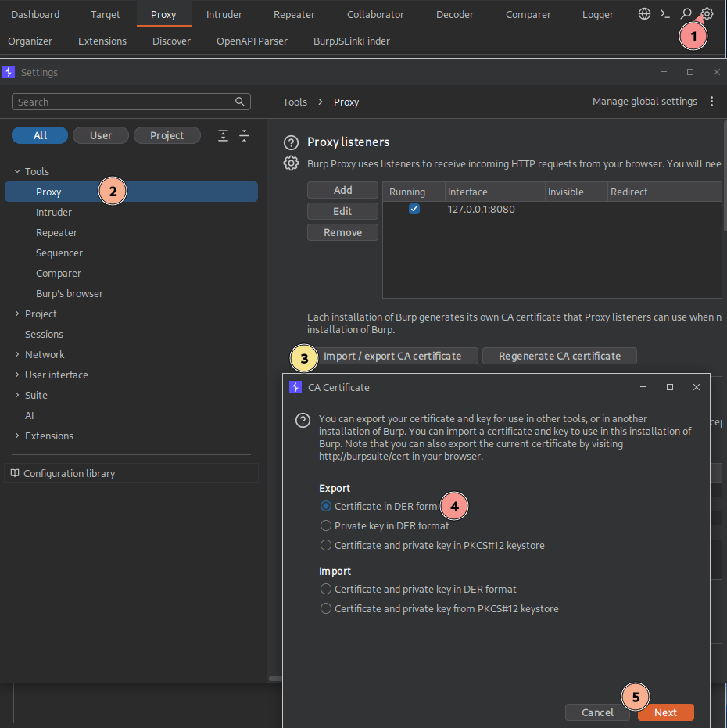Click the expand all settings icon
Image resolution: width=727 pixels, height=728 pixels.
(x=223, y=135)
